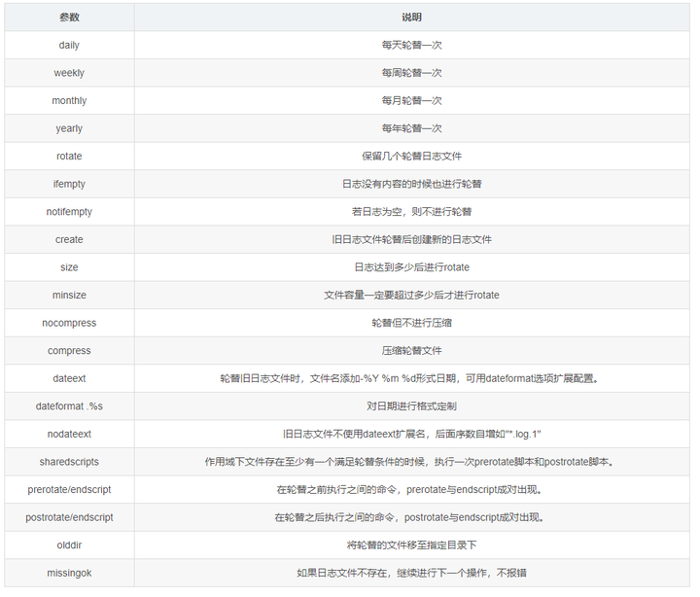Click the nocompress parameter cell
Viewport: 700px width, 597px height.
(x=69, y=323)
